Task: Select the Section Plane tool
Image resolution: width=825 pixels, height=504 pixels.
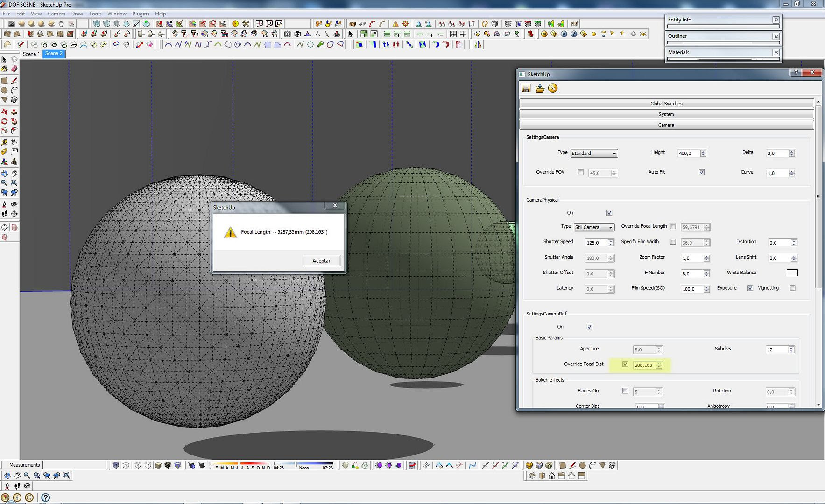Action: click(x=4, y=227)
